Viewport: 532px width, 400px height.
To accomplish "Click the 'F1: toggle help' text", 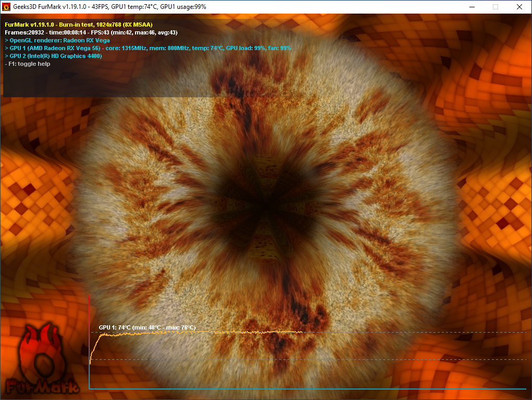I will [28, 64].
